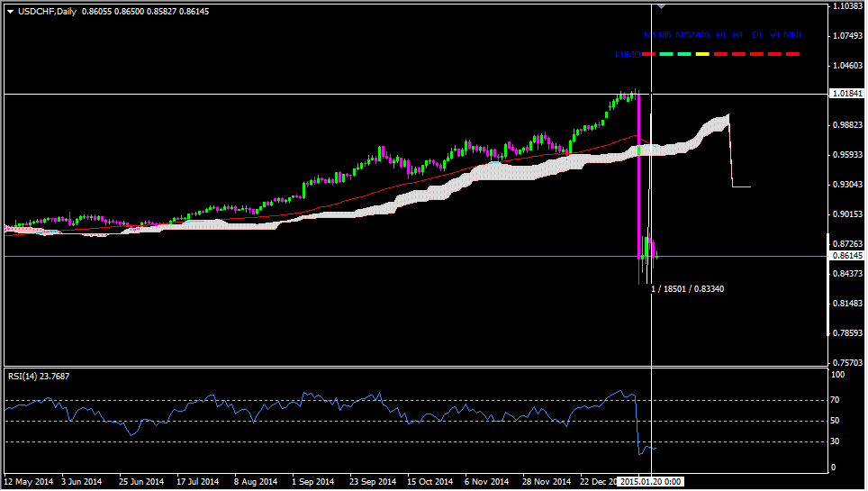
Task: Click the H4 timeframe label
Action: coord(737,35)
